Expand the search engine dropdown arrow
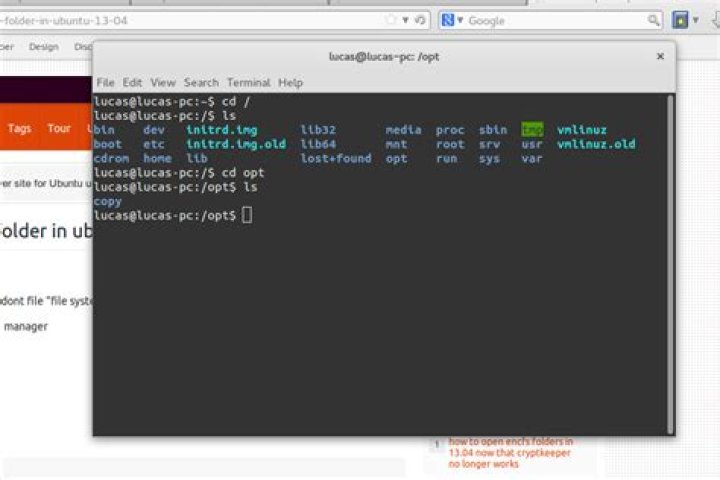The height and width of the screenshot is (480, 720). 460,21
